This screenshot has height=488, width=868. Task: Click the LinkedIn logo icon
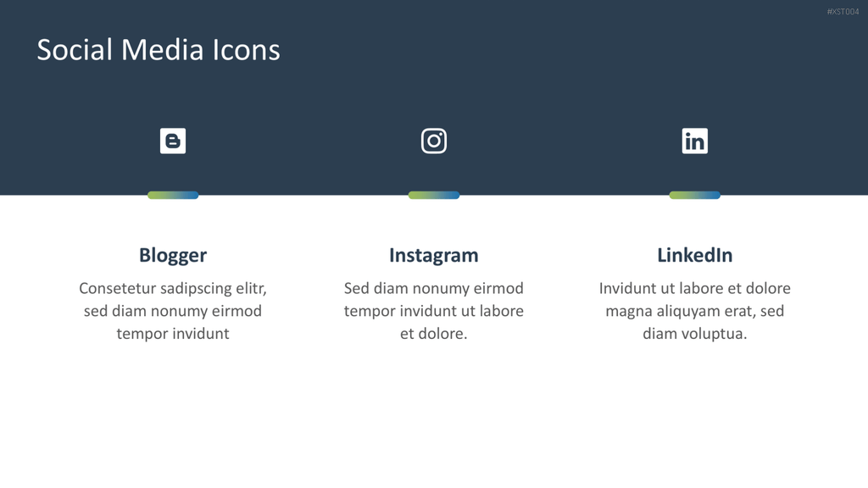(695, 141)
